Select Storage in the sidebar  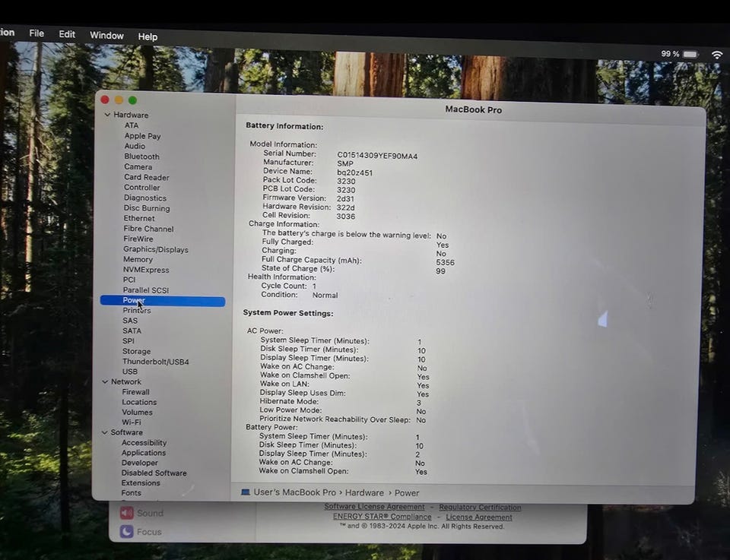136,351
